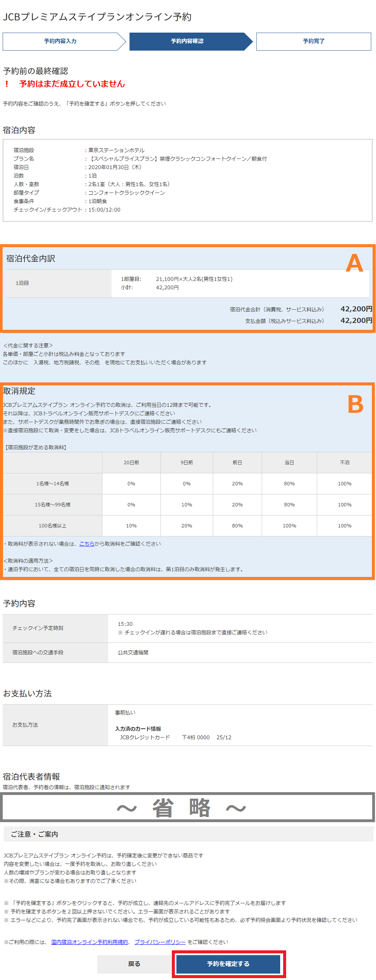The width and height of the screenshot is (376, 980).
Task: Click the room type コンフォートクラシッククイーン
Action: [x=126, y=192]
